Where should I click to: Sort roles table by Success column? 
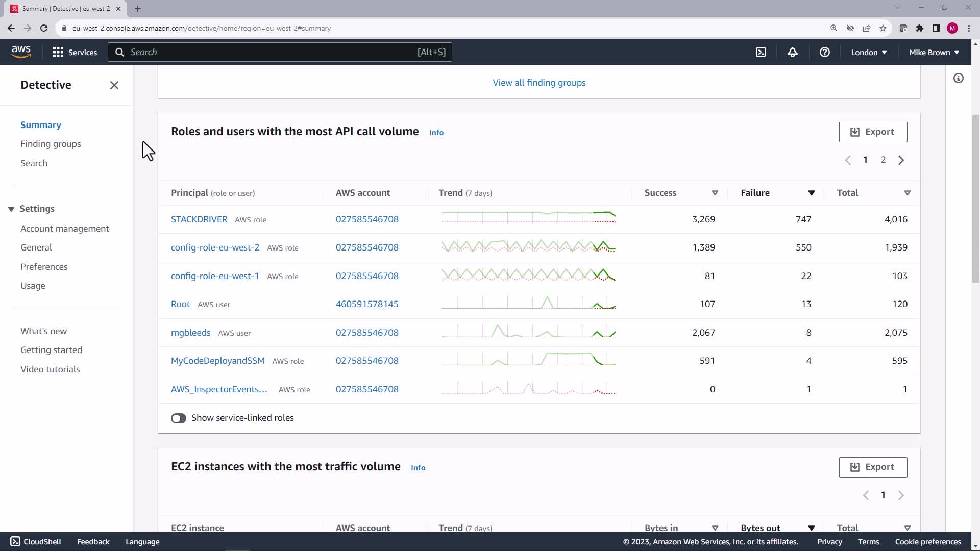715,193
